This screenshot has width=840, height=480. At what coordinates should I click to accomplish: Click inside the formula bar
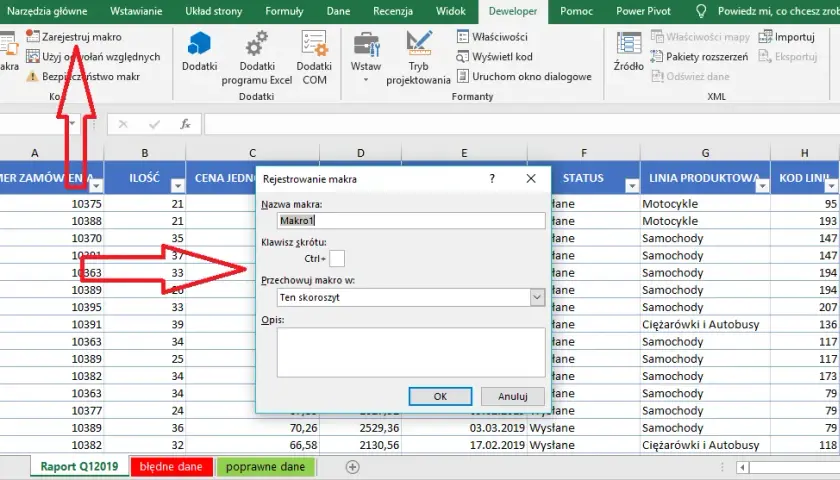522,124
